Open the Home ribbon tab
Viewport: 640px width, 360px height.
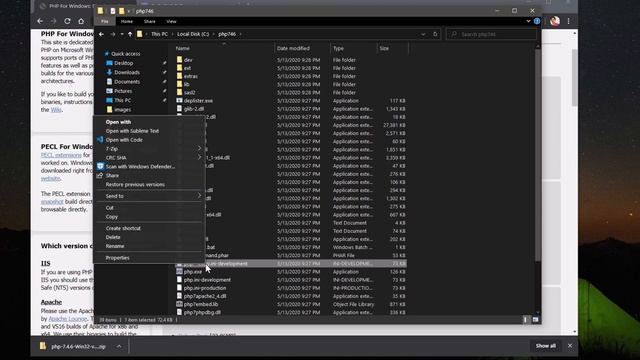(x=127, y=21)
